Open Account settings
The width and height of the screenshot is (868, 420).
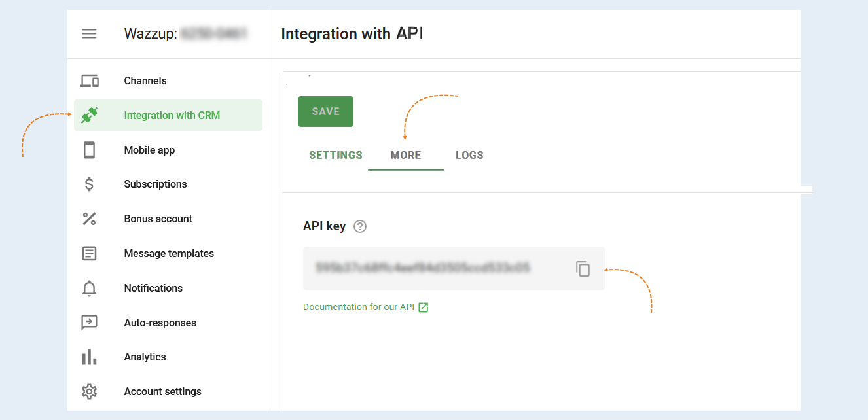(168, 392)
